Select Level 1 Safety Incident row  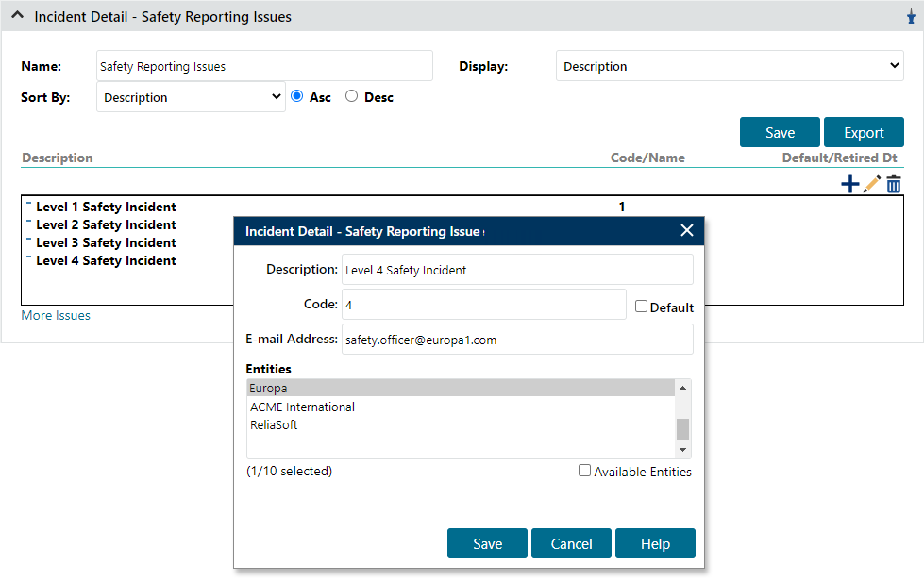[x=106, y=207]
